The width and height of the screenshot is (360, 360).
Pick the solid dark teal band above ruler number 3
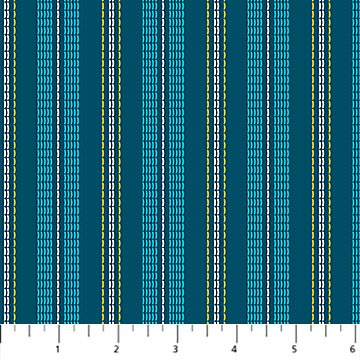point(195,162)
